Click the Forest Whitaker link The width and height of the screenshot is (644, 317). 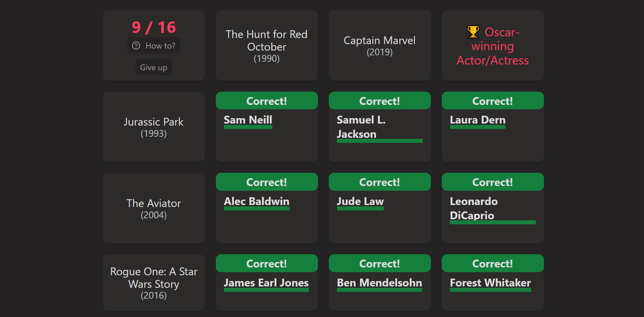tap(490, 283)
